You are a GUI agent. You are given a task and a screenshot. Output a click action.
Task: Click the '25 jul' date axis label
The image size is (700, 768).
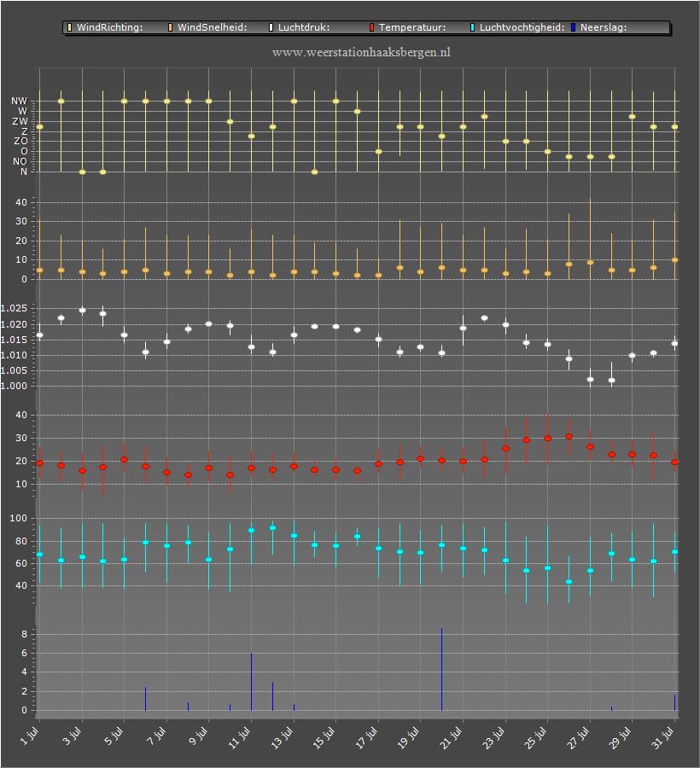(536, 738)
